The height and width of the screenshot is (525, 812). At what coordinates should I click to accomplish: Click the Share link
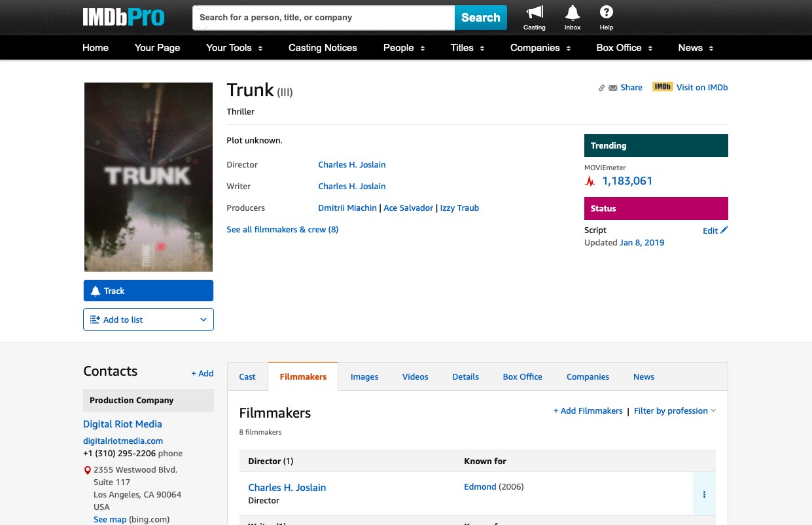pyautogui.click(x=631, y=88)
